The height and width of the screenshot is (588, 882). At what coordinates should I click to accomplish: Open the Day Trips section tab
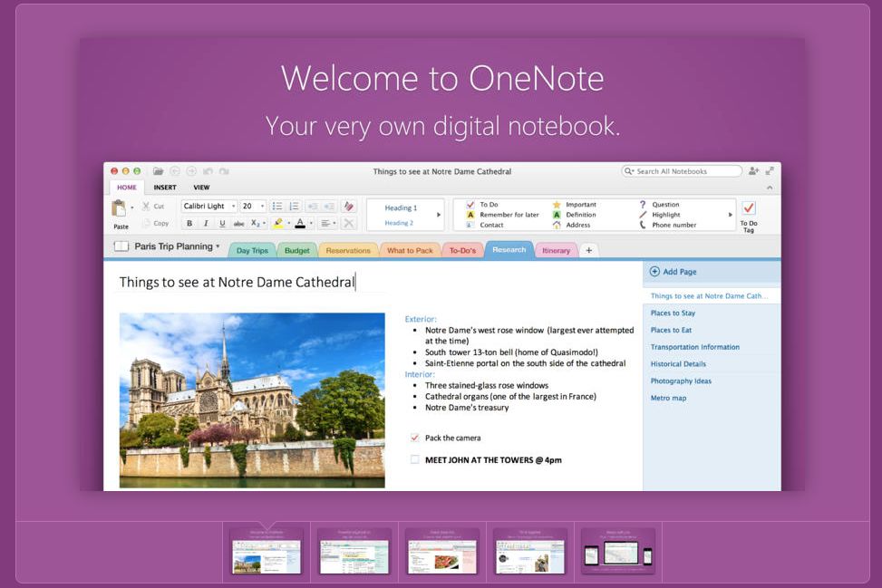click(252, 251)
